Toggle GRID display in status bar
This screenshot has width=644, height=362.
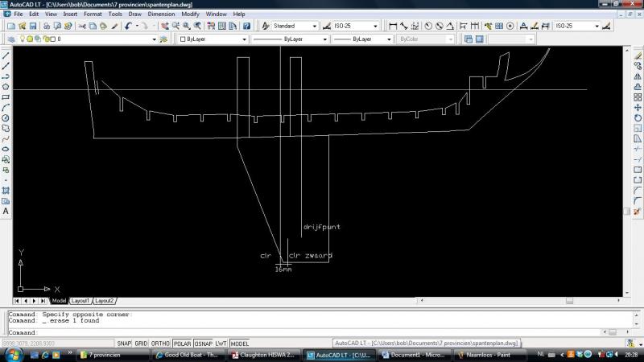[141, 343]
